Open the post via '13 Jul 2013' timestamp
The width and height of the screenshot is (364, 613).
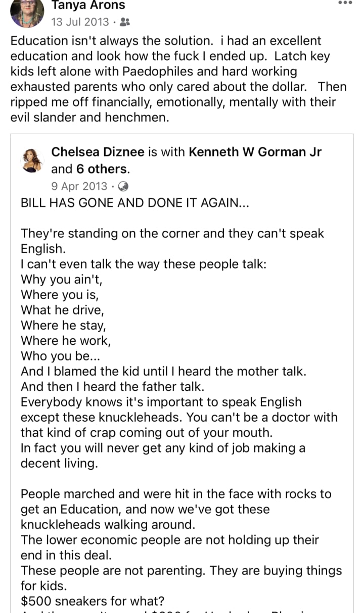click(x=80, y=22)
